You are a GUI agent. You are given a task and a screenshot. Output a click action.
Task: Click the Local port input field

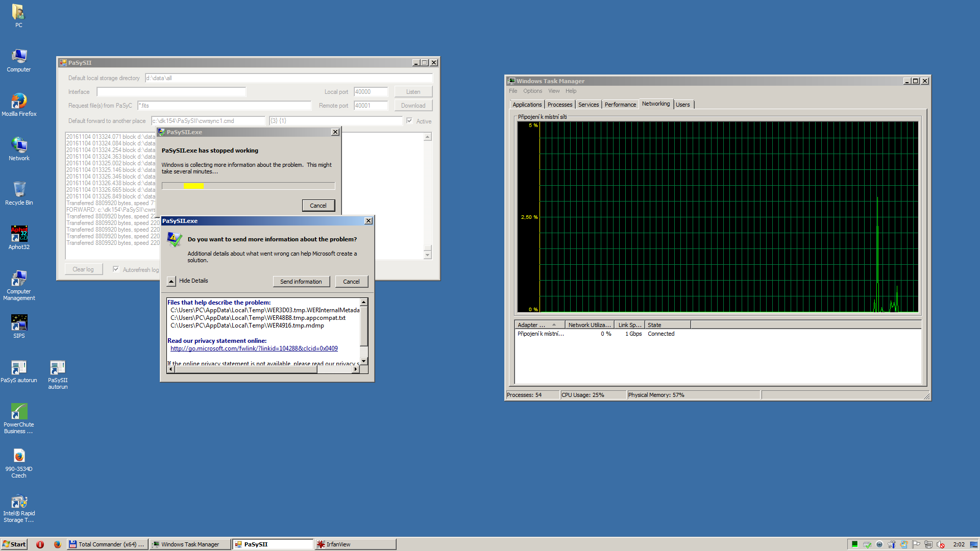coord(371,92)
